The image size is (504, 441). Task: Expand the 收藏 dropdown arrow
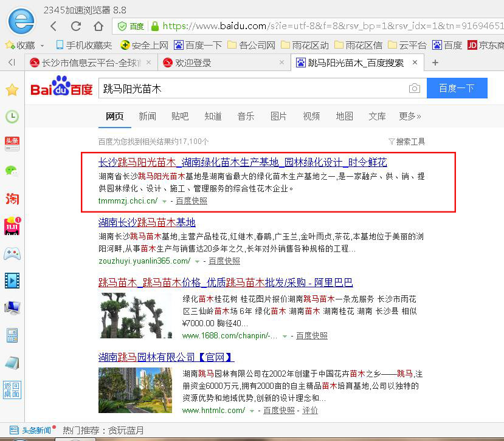[42, 46]
